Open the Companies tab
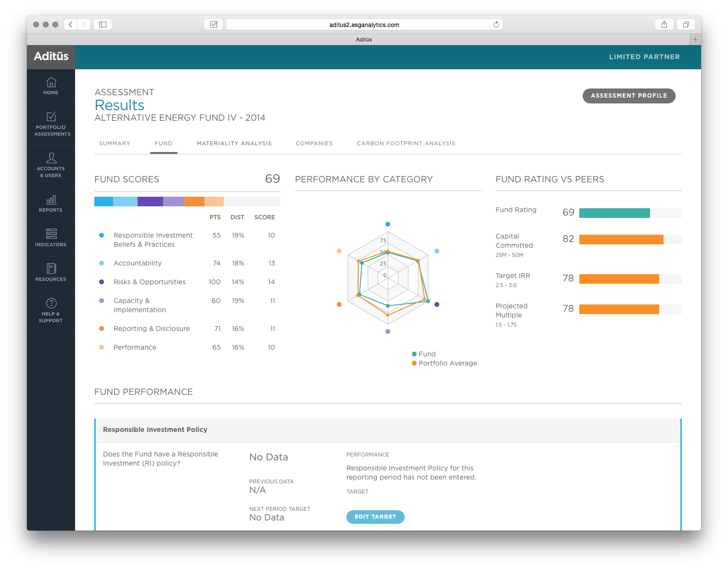This screenshot has width=728, height=569. click(x=314, y=143)
